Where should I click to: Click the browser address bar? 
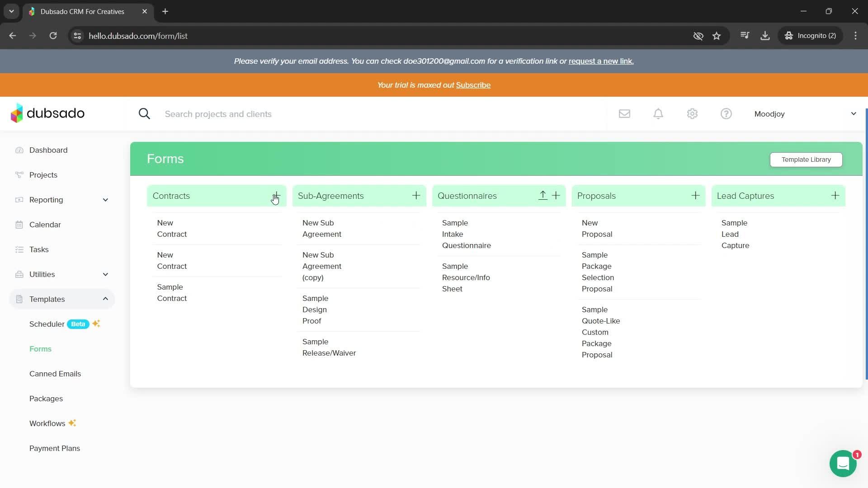[x=384, y=36]
